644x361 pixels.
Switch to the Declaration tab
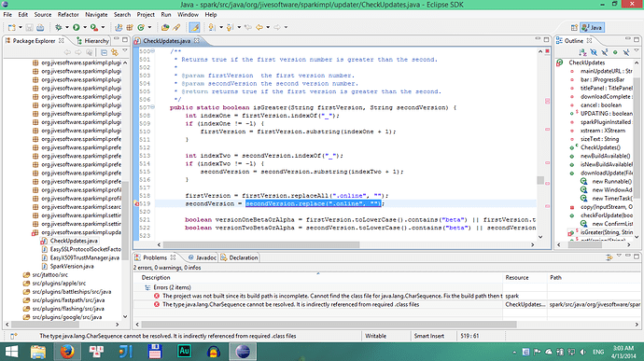[x=240, y=257]
